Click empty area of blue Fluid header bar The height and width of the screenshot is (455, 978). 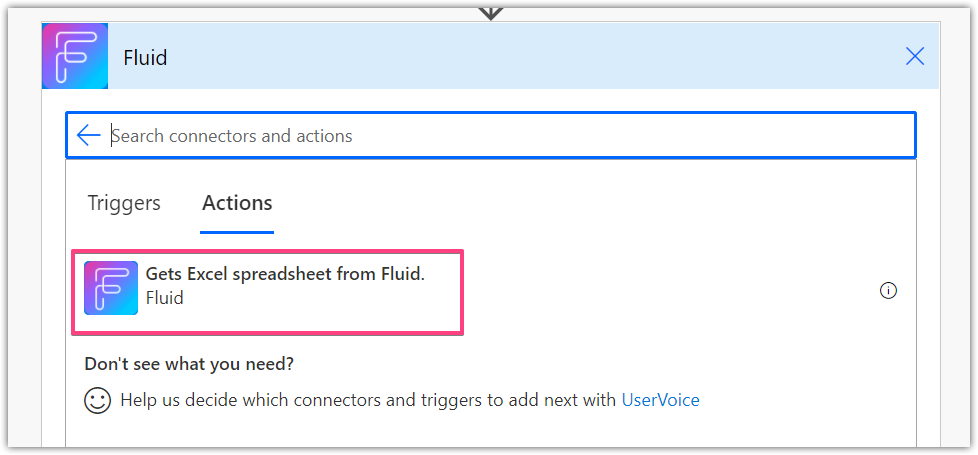(x=530, y=57)
